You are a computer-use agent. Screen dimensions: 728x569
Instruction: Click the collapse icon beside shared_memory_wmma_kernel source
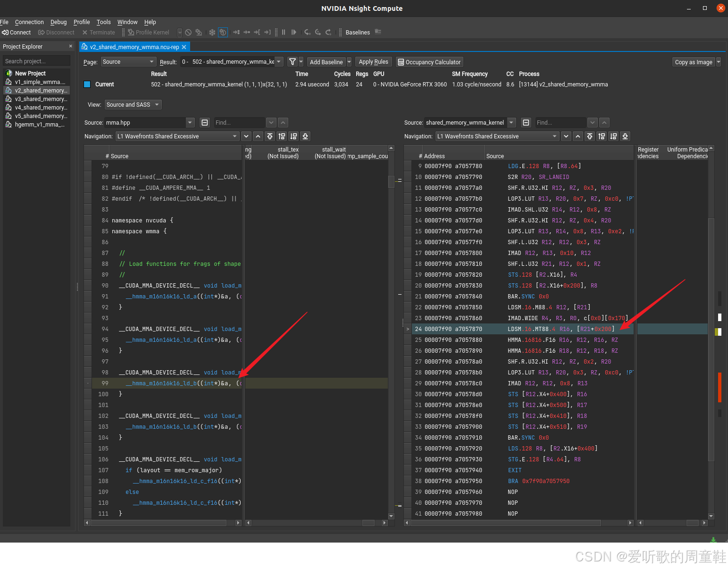(526, 123)
